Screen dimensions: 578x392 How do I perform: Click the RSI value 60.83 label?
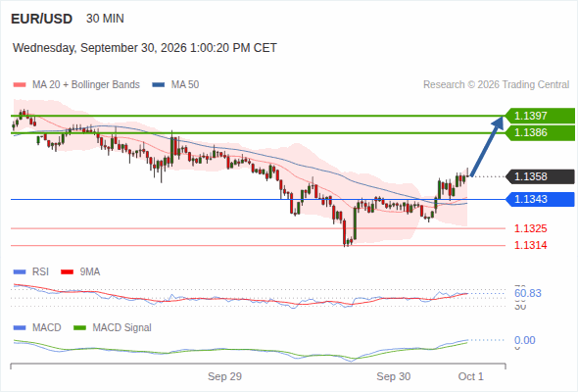point(528,294)
